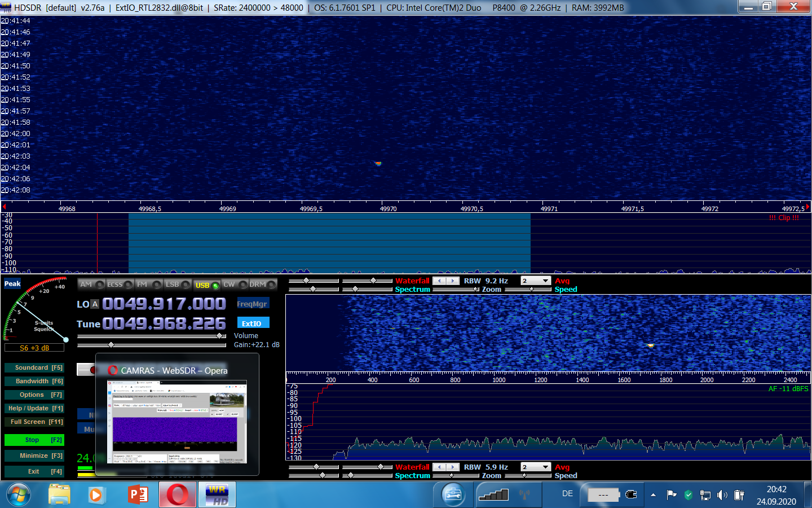Click the green security shield tray icon
Image resolution: width=812 pixels, height=508 pixels.
pos(688,495)
